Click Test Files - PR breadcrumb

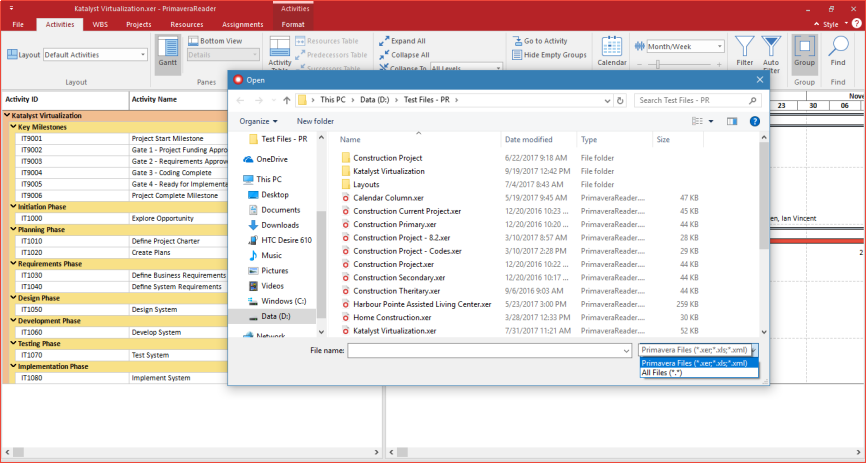point(426,100)
